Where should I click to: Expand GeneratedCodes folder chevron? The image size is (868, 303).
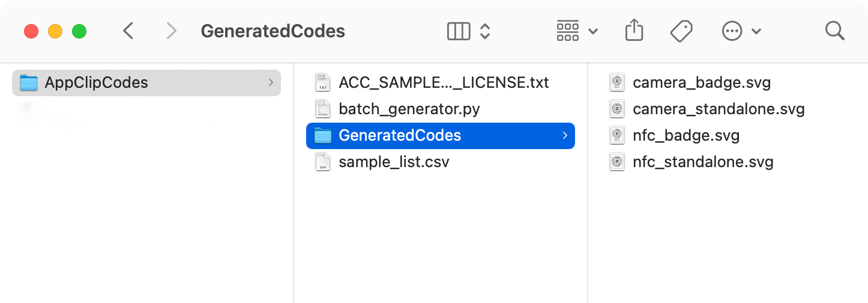[565, 135]
